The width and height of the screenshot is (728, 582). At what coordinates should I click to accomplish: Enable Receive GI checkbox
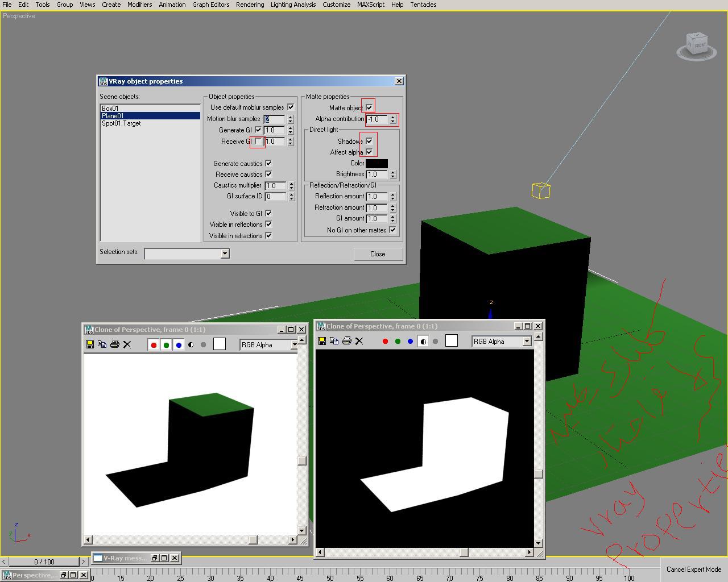[258, 141]
